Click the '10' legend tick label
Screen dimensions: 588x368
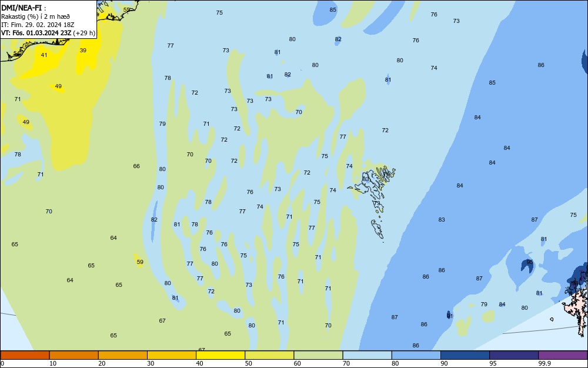(x=53, y=363)
